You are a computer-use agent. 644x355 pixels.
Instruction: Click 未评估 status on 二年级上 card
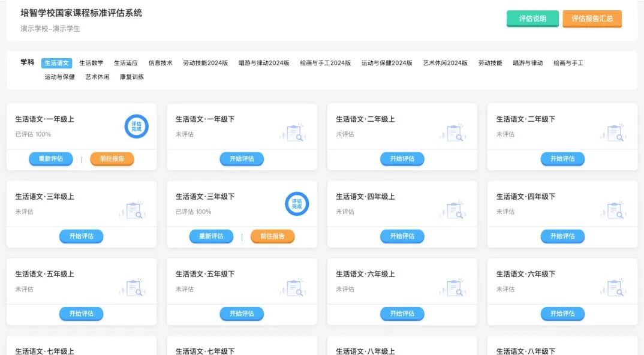pos(345,134)
